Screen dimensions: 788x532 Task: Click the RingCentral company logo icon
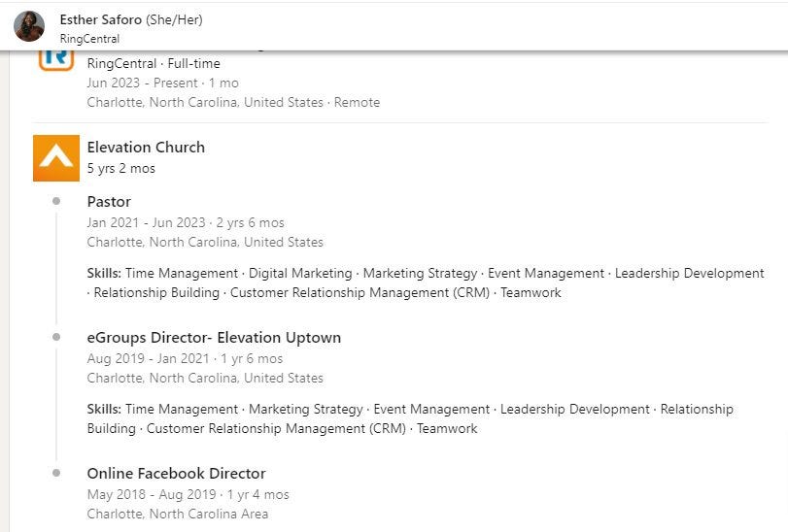point(56,60)
